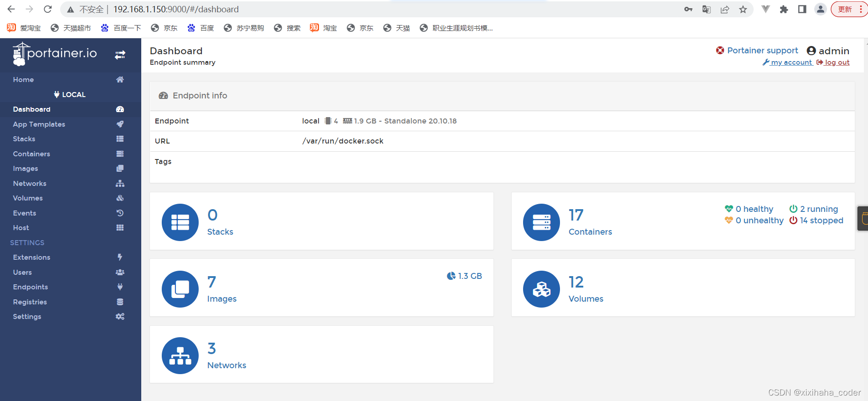868x401 pixels.
Task: Click the saved passwords key icon
Action: click(688, 10)
